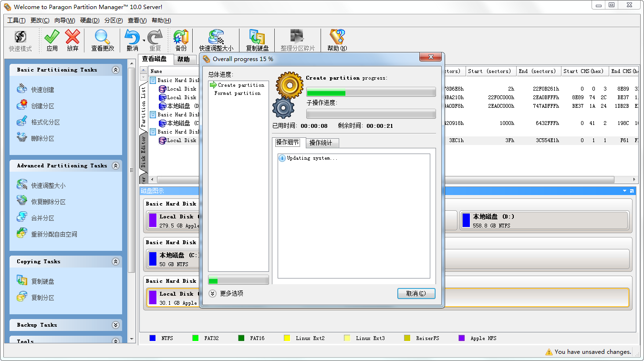
Task: Click 快速调整大小 icon in the top toolbar
Action: point(216,37)
